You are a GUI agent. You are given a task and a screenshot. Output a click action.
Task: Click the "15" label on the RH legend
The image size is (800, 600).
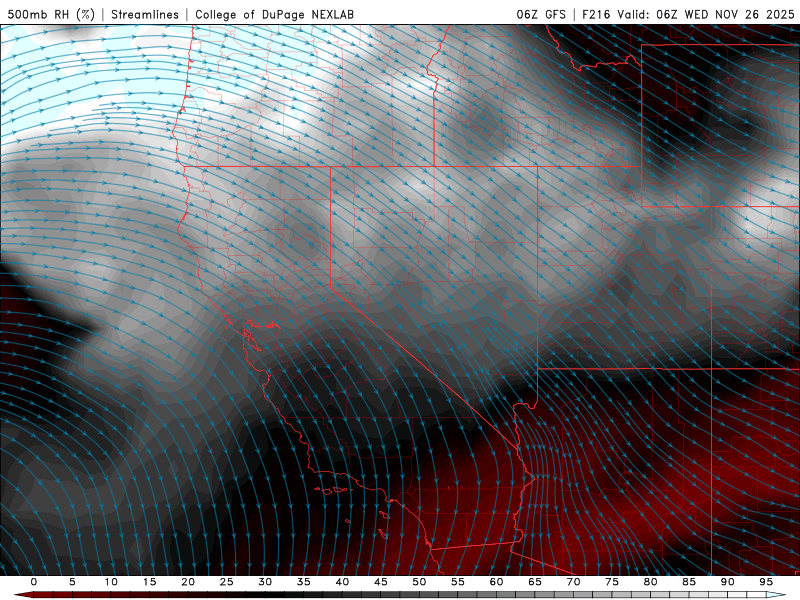(x=149, y=582)
